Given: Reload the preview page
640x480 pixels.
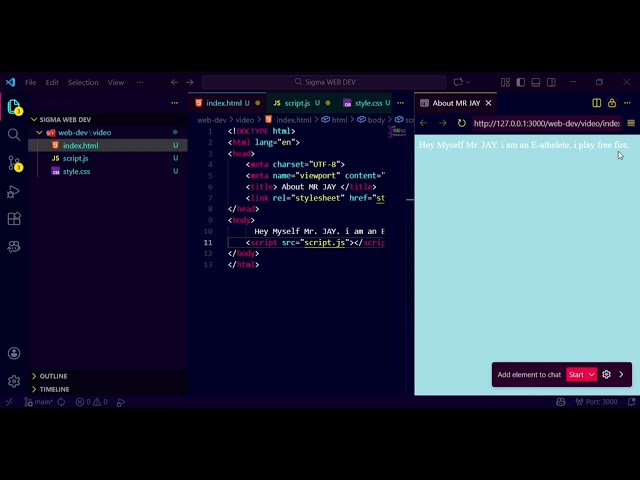Looking at the screenshot, I should (x=462, y=123).
